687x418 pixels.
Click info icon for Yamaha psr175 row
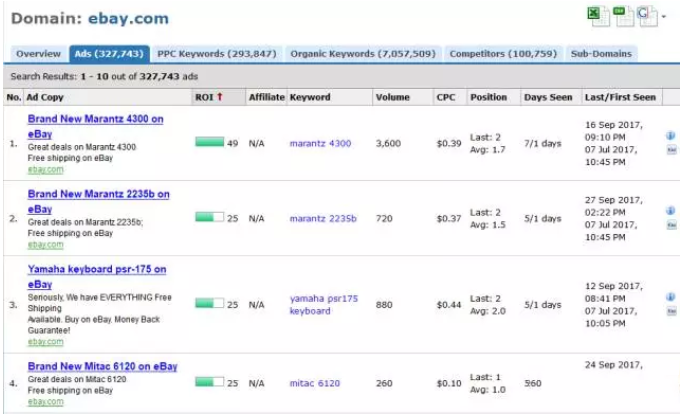(670, 284)
